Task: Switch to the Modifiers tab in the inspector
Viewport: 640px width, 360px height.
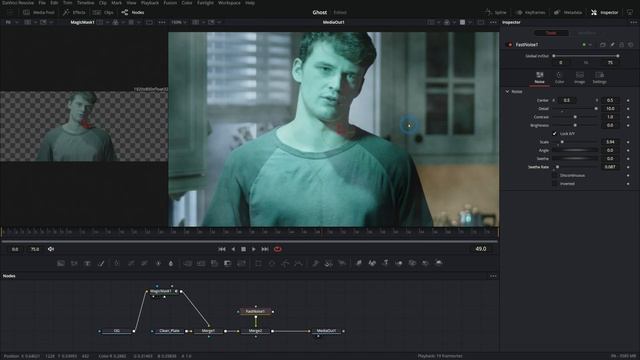Action: 587,33
